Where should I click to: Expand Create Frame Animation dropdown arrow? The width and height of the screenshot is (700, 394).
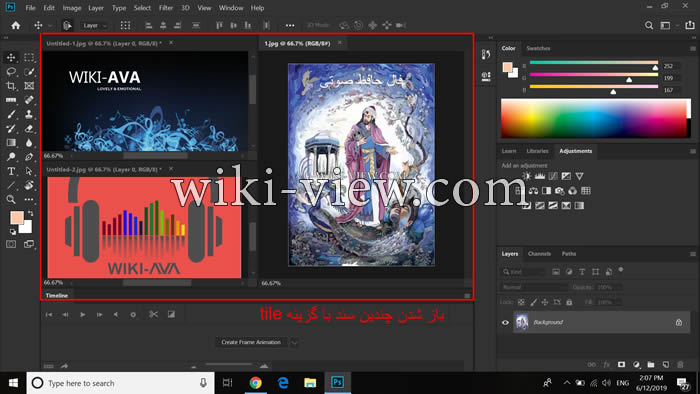click(294, 342)
